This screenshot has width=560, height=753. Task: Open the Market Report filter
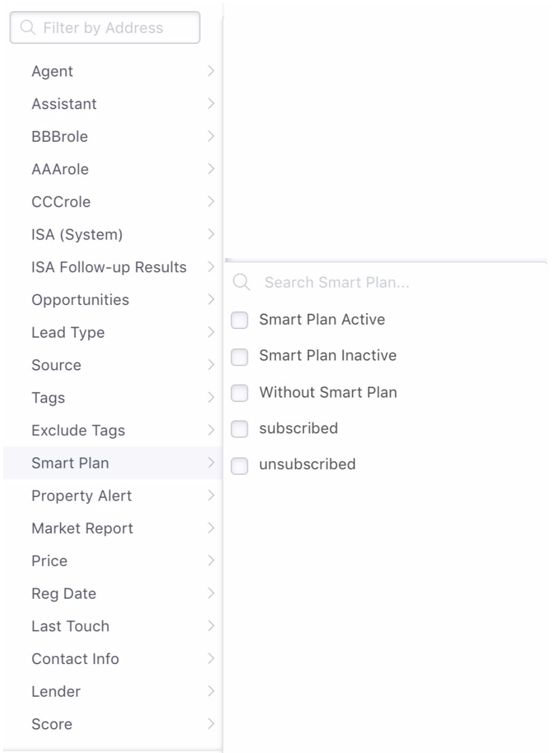click(112, 528)
